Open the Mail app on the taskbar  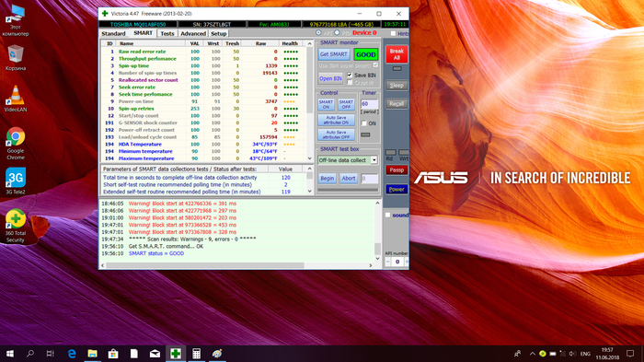[155, 354]
